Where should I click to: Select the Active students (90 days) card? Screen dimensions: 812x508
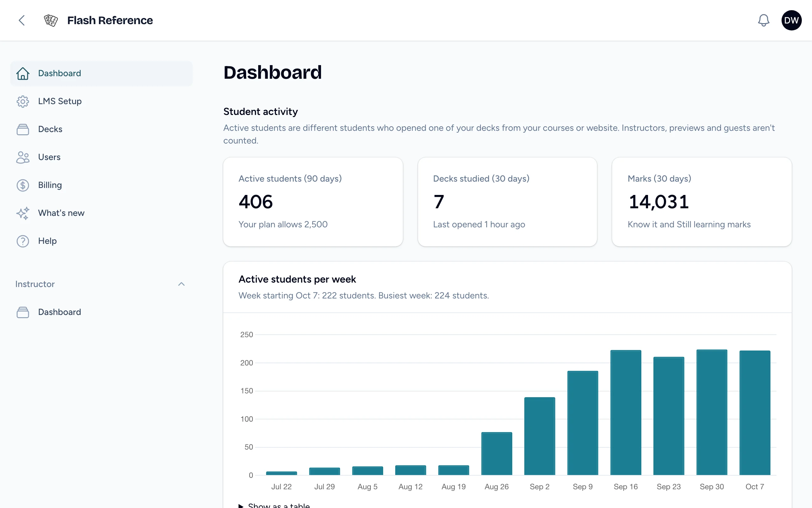(x=313, y=202)
